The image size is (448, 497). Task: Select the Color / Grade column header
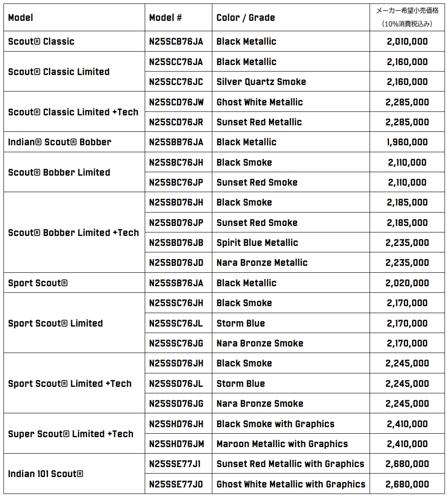[x=291, y=17]
